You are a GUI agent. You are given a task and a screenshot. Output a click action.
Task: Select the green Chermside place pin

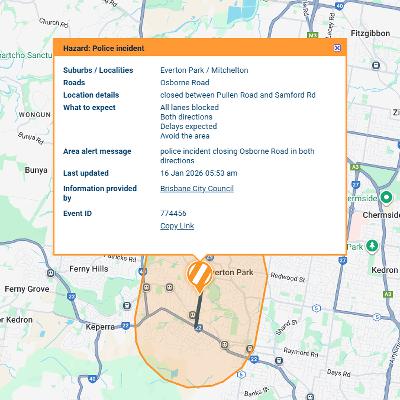coord(386,197)
